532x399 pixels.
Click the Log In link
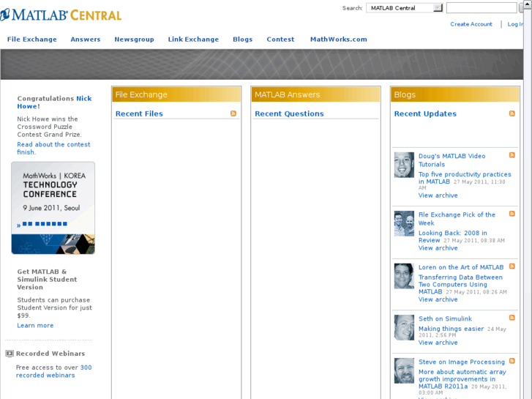point(515,24)
